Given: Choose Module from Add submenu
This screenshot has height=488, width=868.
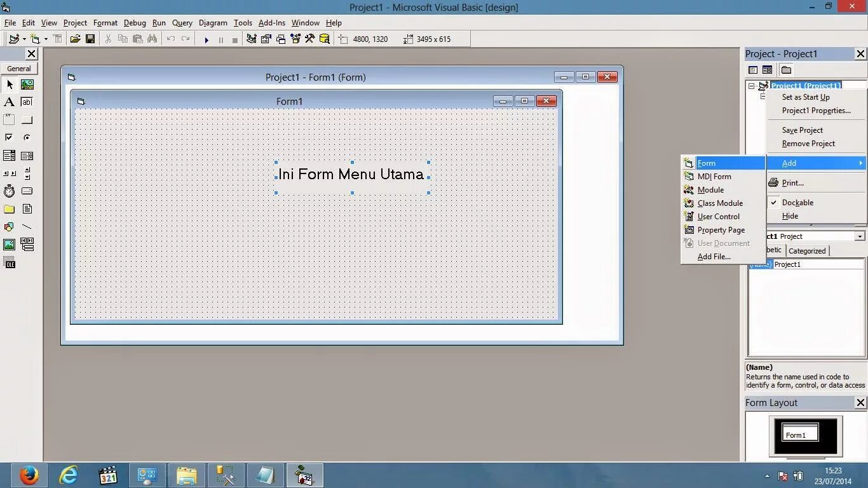Looking at the screenshot, I should click(x=723, y=190).
